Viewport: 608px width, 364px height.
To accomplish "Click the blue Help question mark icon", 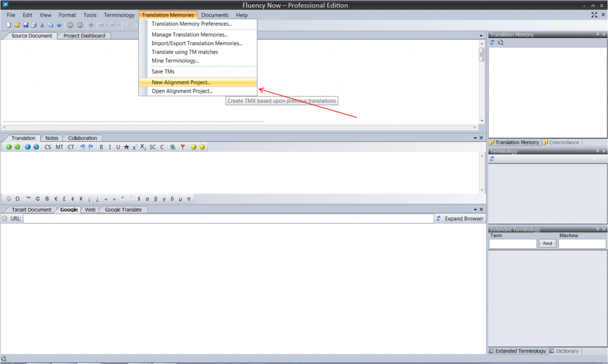I will (x=59, y=25).
